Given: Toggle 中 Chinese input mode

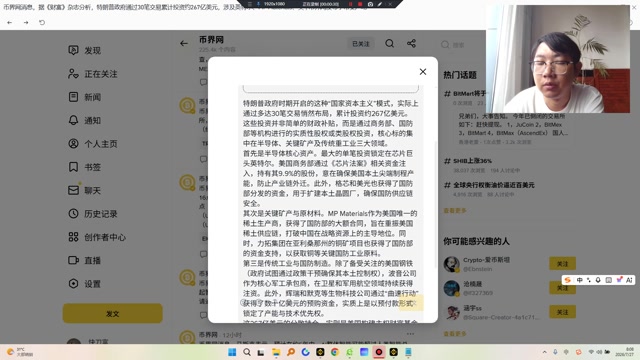Looking at the screenshot, I should point(580,280).
